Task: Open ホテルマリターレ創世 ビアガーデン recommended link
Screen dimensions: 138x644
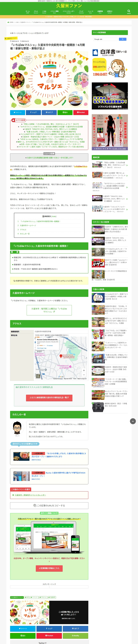Action: (x=50, y=147)
